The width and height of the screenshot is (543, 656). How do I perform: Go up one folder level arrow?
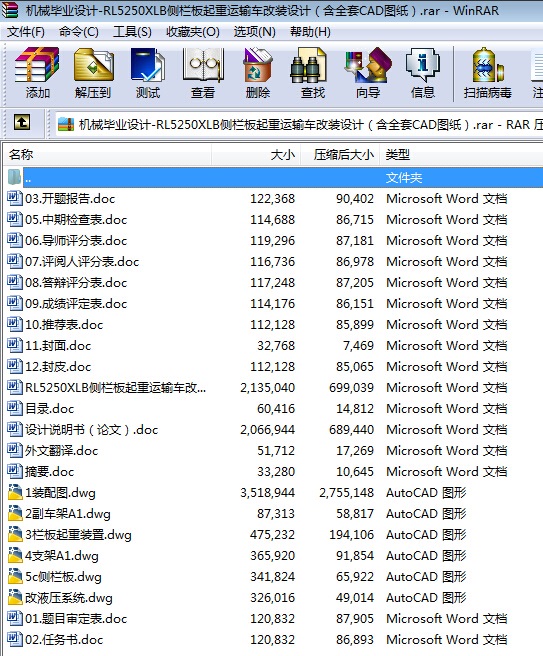pos(22,123)
